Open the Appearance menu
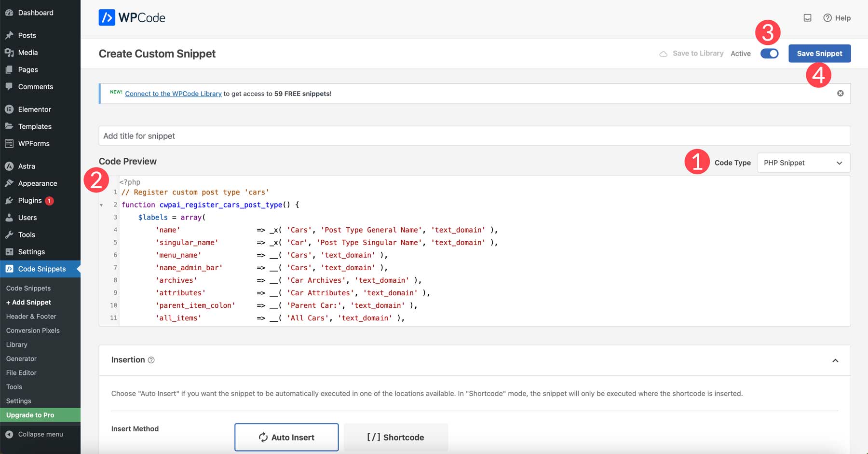Screen dimensions: 868x454 pyautogui.click(x=37, y=183)
